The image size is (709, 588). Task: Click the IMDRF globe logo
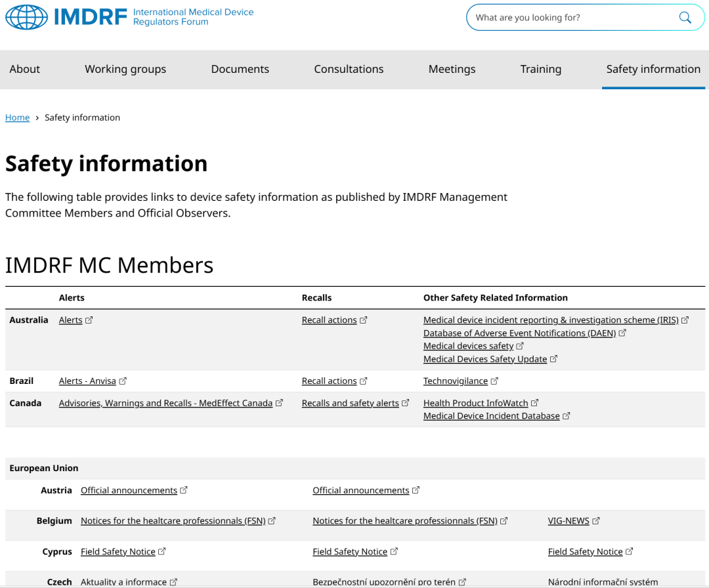27,17
